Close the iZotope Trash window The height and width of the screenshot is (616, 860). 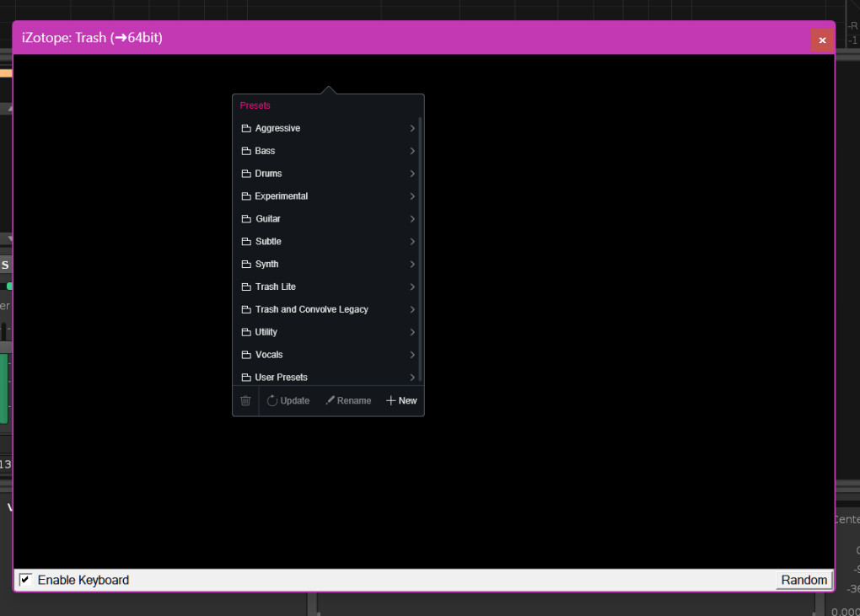pyautogui.click(x=822, y=40)
